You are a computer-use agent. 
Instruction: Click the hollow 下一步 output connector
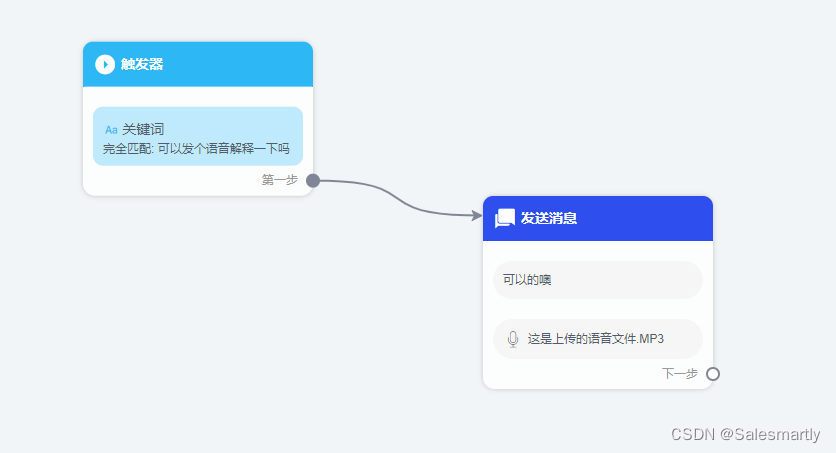pyautogui.click(x=713, y=374)
